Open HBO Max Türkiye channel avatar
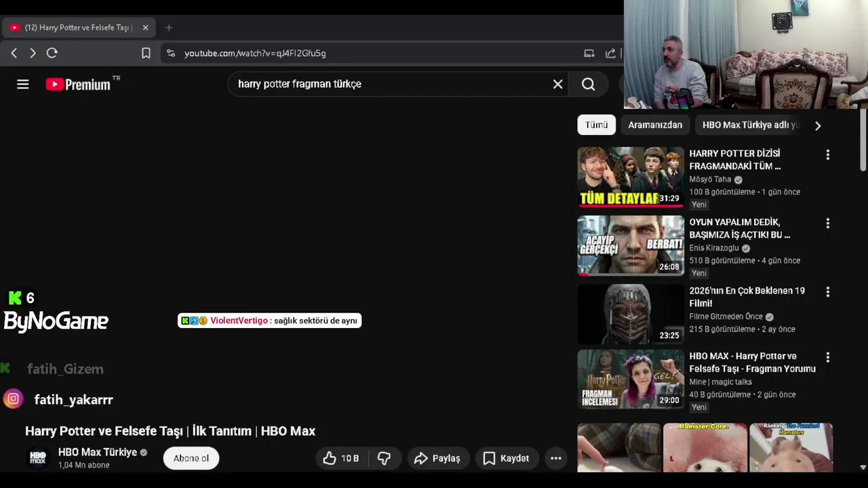 38,458
